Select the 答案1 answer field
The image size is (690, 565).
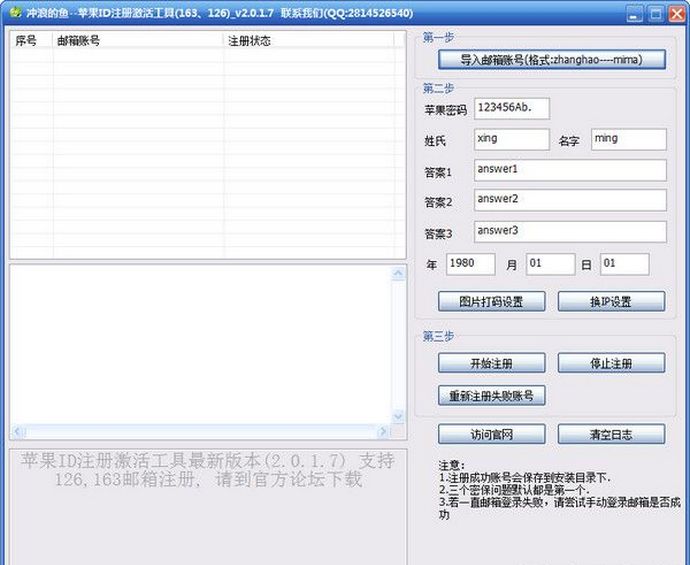pyautogui.click(x=569, y=170)
